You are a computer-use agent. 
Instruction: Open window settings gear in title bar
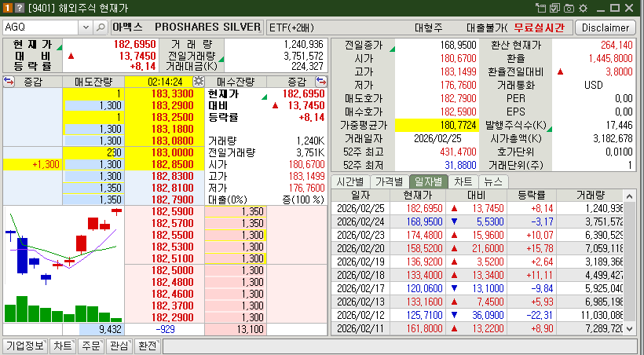(584, 8)
